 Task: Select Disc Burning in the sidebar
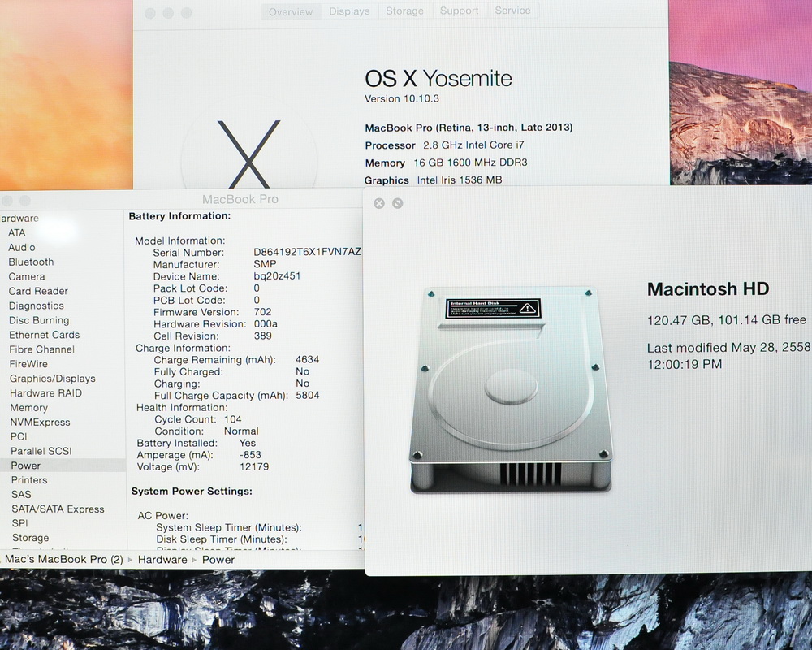[x=39, y=320]
